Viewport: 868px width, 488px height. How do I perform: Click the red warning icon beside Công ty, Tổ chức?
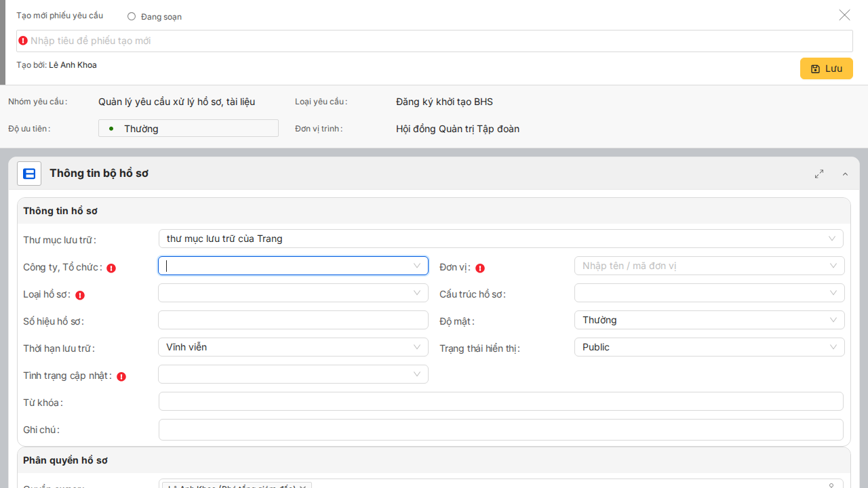(x=111, y=268)
